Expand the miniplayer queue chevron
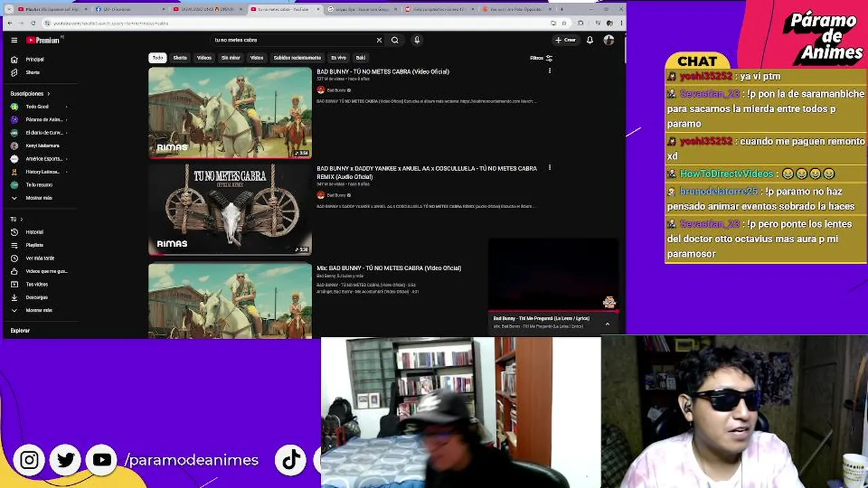This screenshot has width=868, height=488. click(607, 324)
